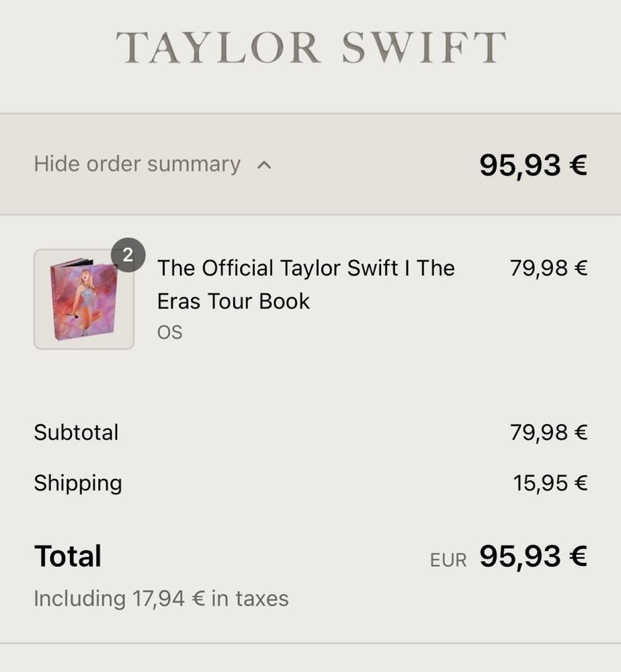This screenshot has width=621, height=672.
Task: Click the 'Including 17,94 € in taxes' note
Action: 161,598
